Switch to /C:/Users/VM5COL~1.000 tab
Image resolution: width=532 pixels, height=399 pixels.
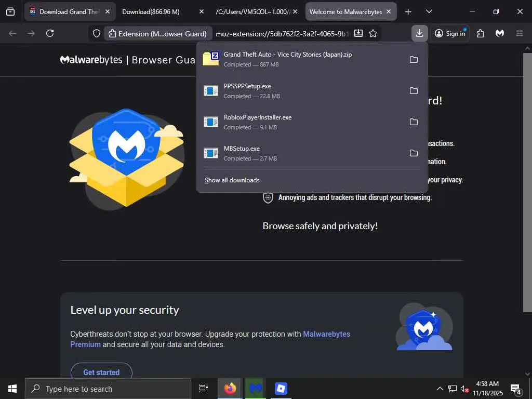coord(253,11)
